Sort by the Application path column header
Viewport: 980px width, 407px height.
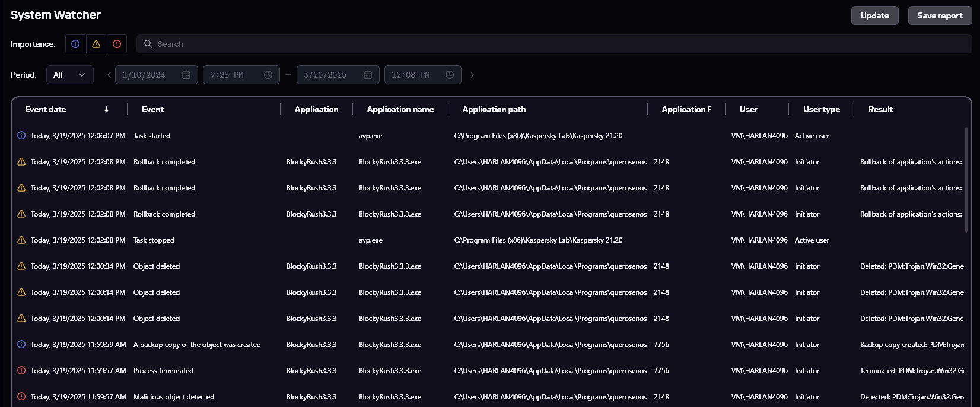494,109
